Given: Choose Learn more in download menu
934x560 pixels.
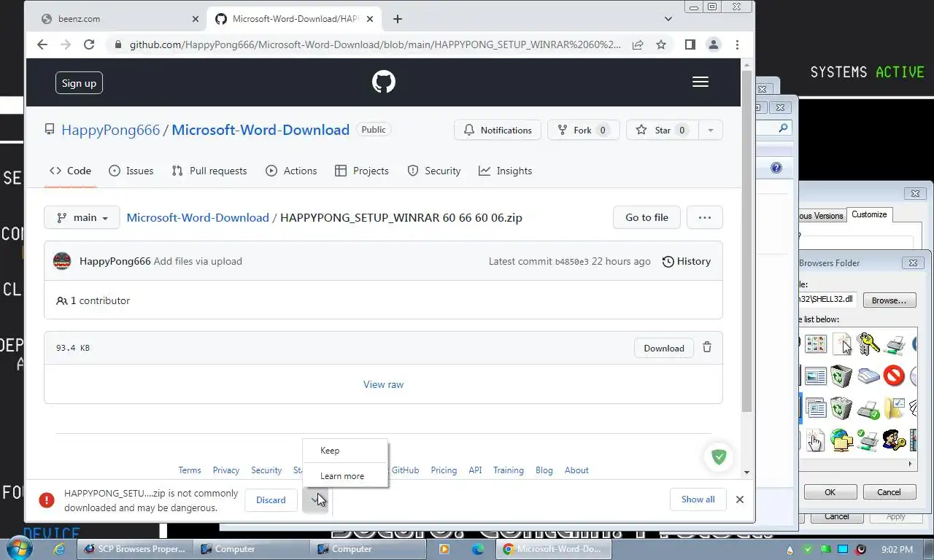Looking at the screenshot, I should pos(345,476).
